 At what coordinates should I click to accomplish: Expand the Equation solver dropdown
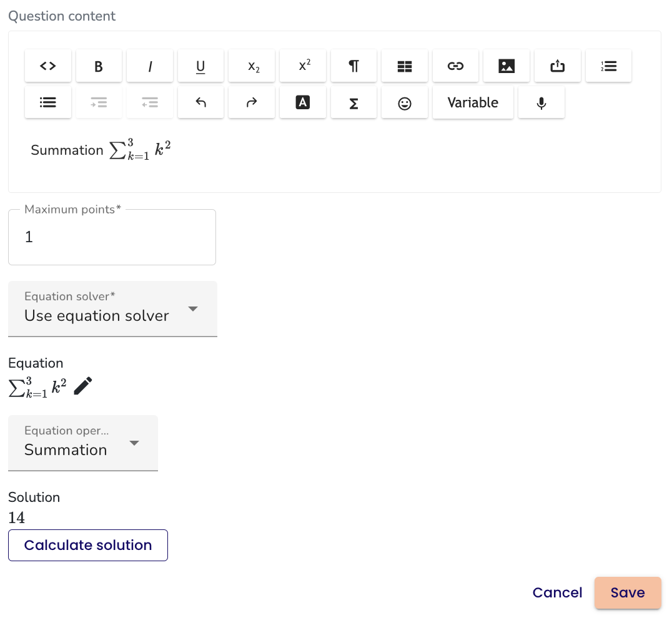tap(112, 310)
